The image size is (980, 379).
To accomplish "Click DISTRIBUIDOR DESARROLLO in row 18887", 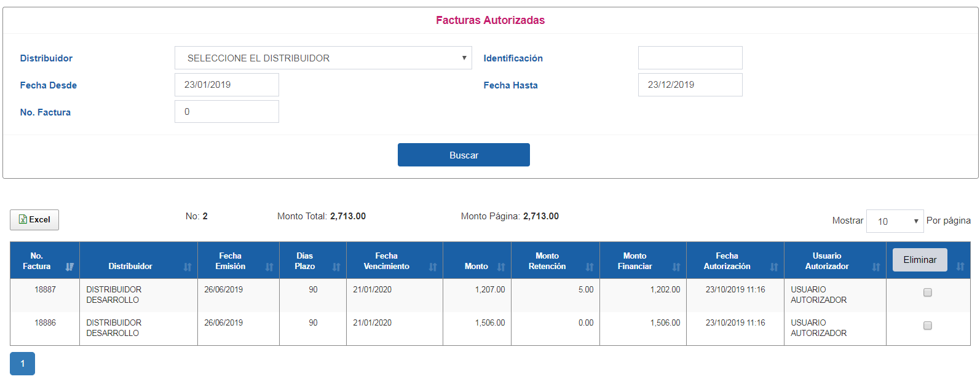I will point(114,295).
